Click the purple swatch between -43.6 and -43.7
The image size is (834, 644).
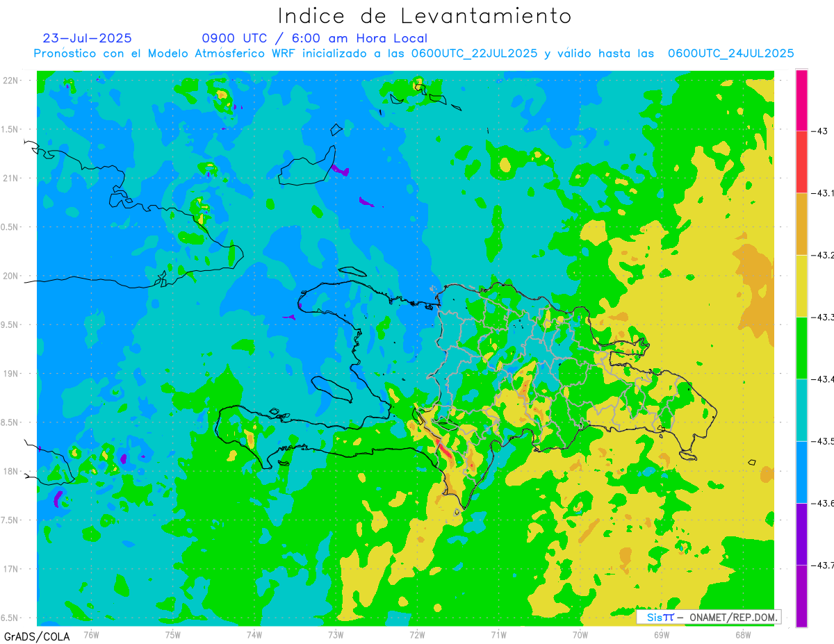click(x=801, y=534)
